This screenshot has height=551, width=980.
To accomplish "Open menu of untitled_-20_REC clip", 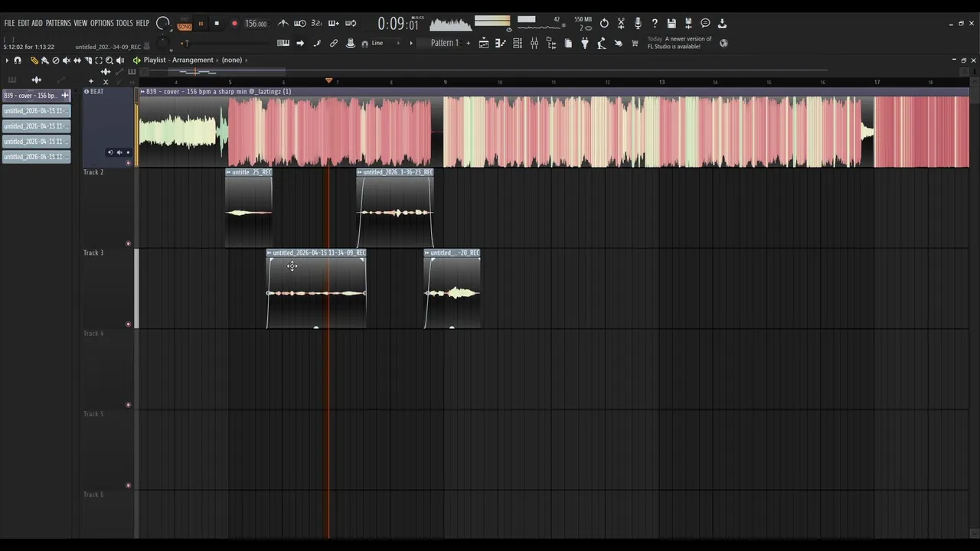I will tap(427, 253).
